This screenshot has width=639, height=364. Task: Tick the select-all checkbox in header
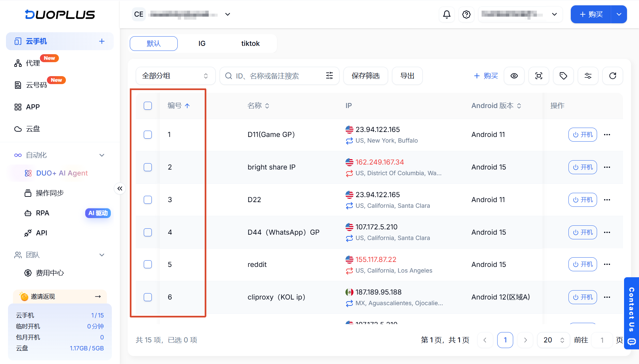point(148,106)
